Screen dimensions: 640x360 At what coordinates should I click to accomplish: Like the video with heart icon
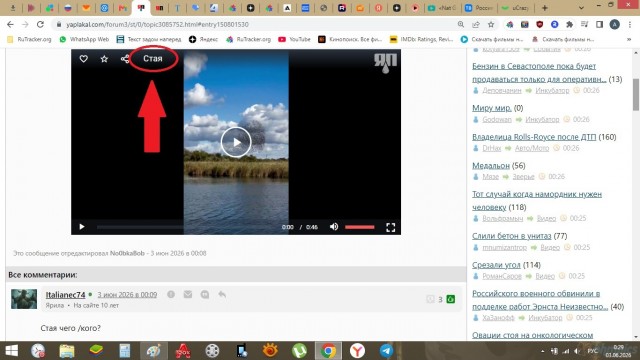[84, 59]
